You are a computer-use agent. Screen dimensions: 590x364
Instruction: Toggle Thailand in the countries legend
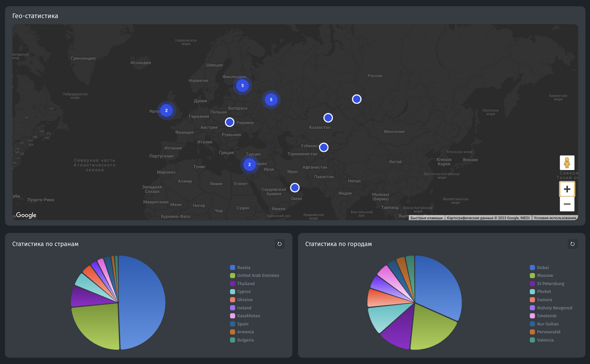click(x=245, y=283)
